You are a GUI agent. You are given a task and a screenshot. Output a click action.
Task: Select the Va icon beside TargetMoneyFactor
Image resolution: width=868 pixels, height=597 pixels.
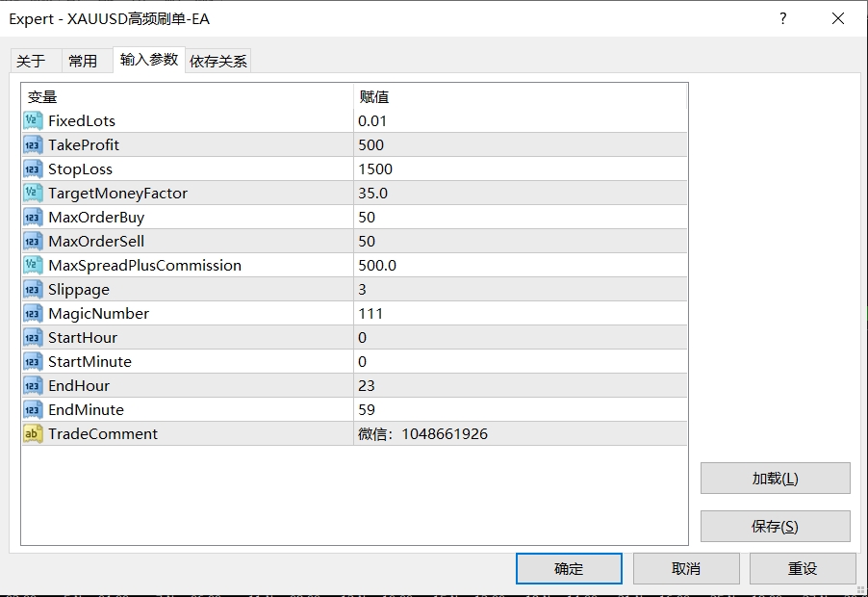click(x=34, y=193)
